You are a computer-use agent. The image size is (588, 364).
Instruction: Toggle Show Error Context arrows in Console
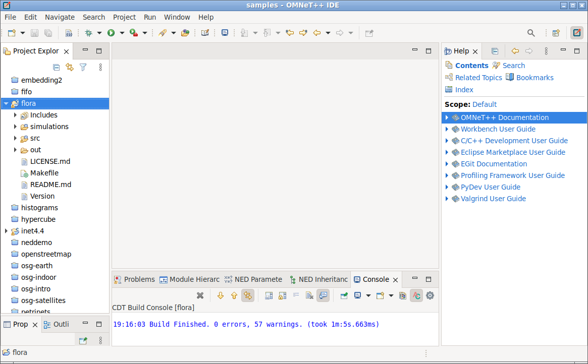pyautogui.click(x=247, y=296)
